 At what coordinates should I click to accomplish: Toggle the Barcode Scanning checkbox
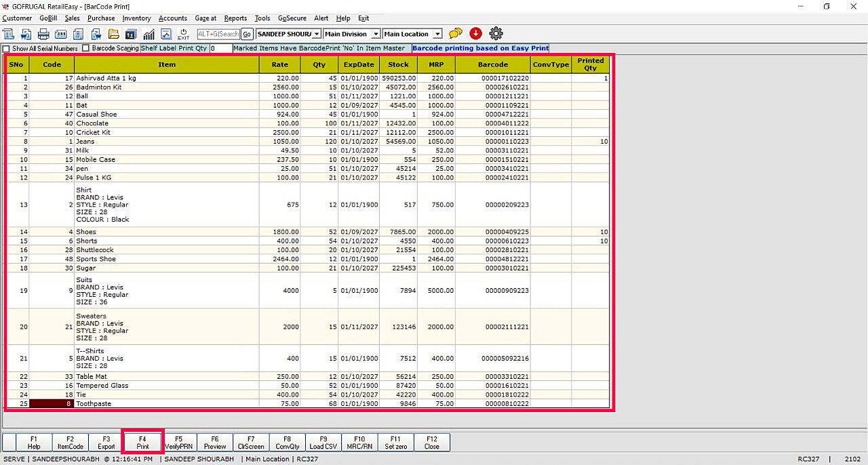[x=86, y=49]
